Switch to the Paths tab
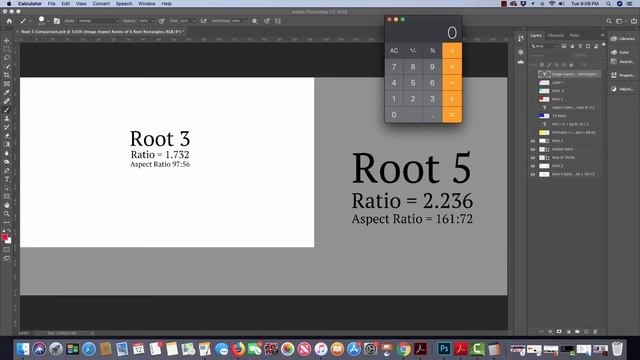 point(574,36)
